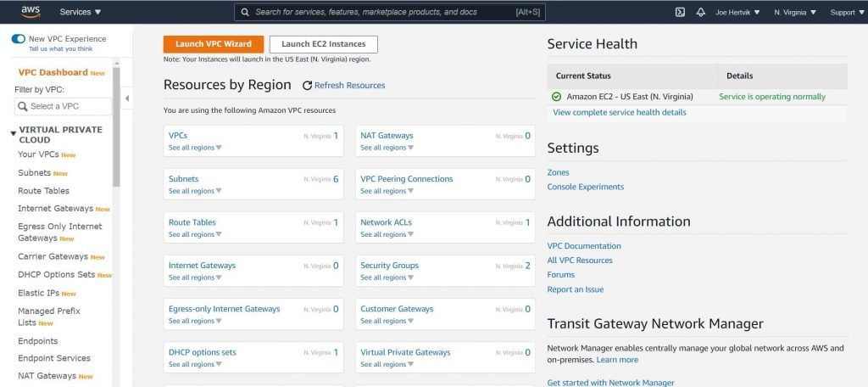Click the Subnets count 6 value
Screen dimensions: 868x387
(336, 179)
